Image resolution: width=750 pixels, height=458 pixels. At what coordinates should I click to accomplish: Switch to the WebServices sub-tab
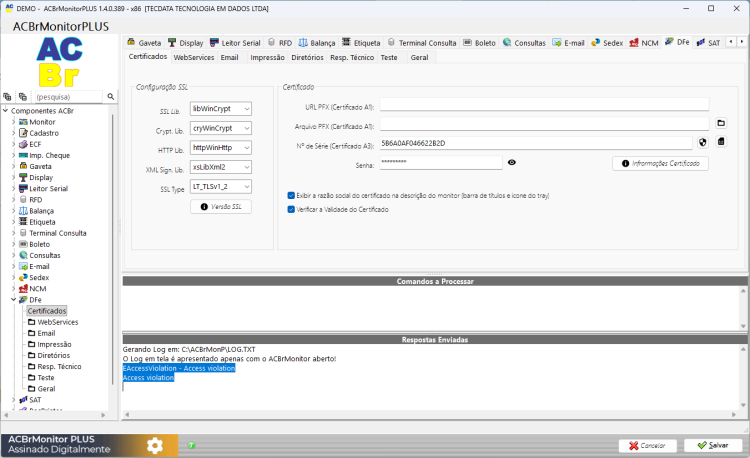click(x=194, y=57)
